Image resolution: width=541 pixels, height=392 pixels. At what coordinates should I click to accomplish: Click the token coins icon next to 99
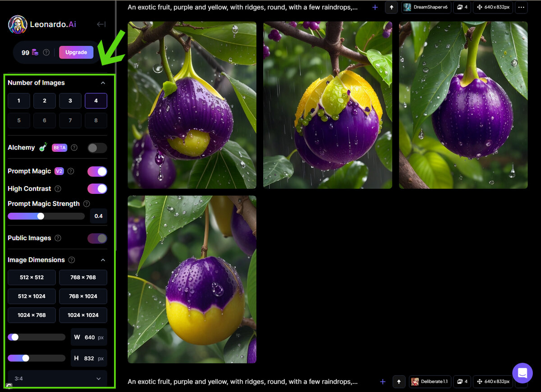[35, 52]
